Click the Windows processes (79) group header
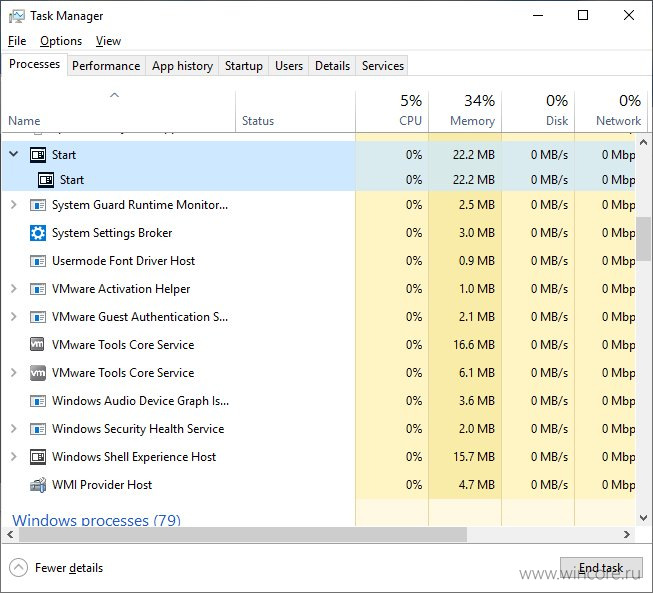This screenshot has height=593, width=653. tap(96, 519)
